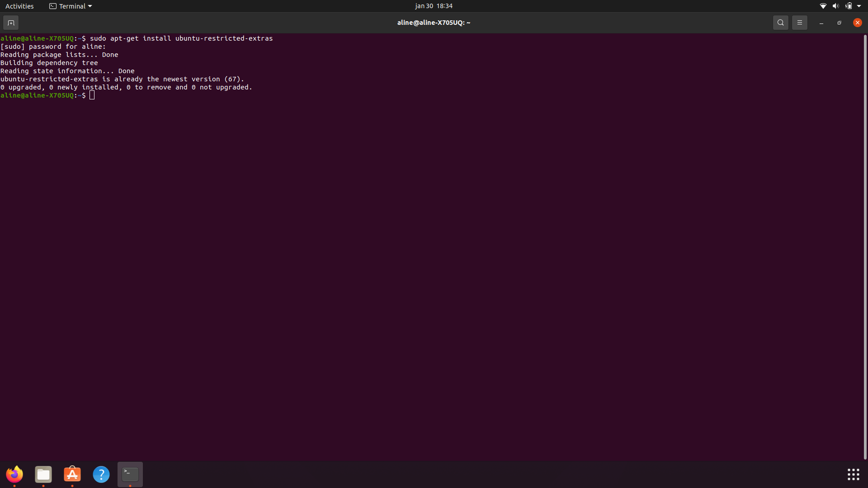This screenshot has width=868, height=488.
Task: Click the battery status icon
Action: 849,6
